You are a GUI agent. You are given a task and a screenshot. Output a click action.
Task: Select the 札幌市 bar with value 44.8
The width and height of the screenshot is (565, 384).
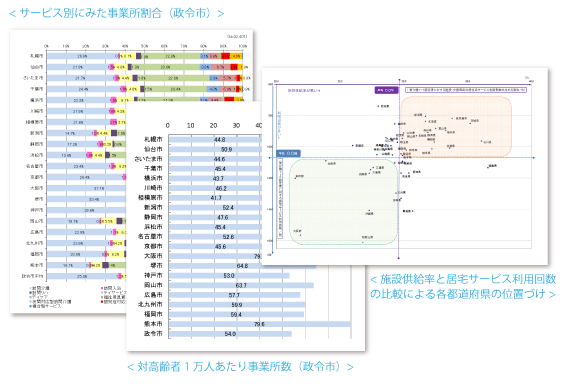click(x=215, y=139)
